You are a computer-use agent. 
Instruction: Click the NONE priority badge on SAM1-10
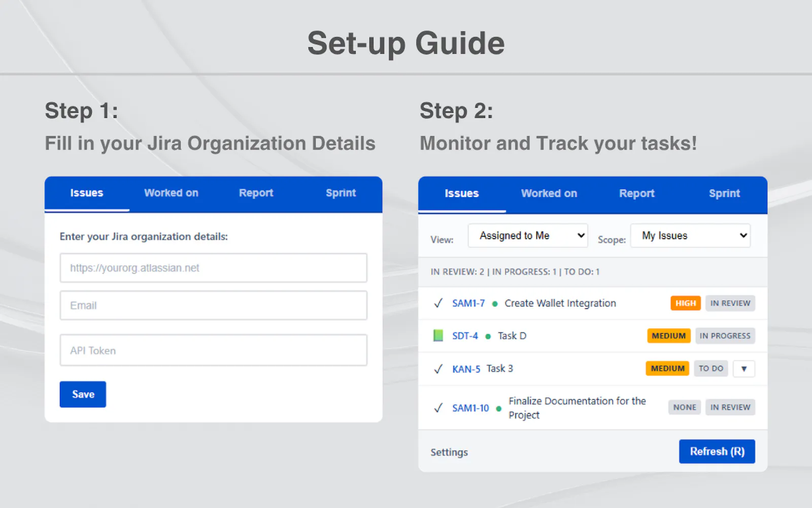[x=685, y=407]
